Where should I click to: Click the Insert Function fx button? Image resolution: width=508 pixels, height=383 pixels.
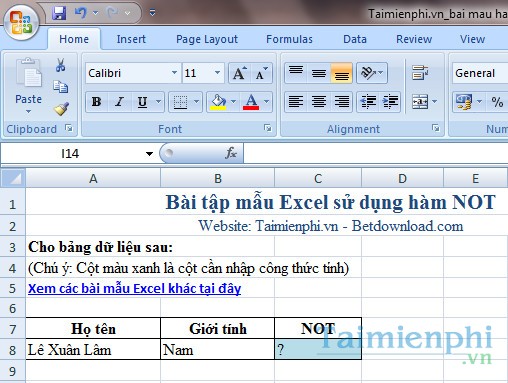231,153
